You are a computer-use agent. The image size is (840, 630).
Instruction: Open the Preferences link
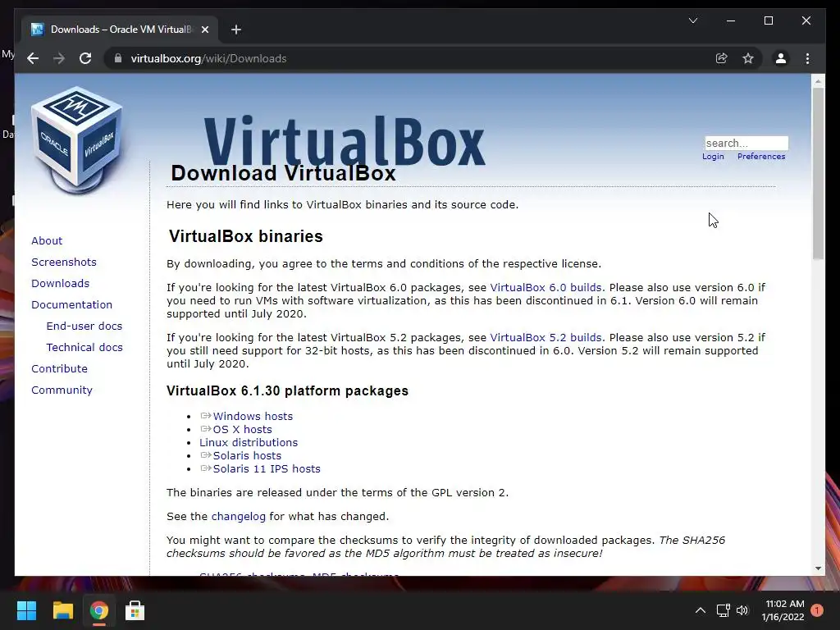[761, 157]
